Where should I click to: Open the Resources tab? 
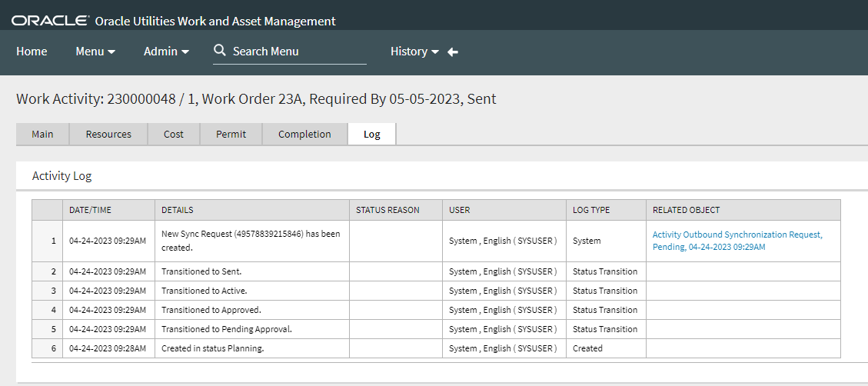pos(108,134)
